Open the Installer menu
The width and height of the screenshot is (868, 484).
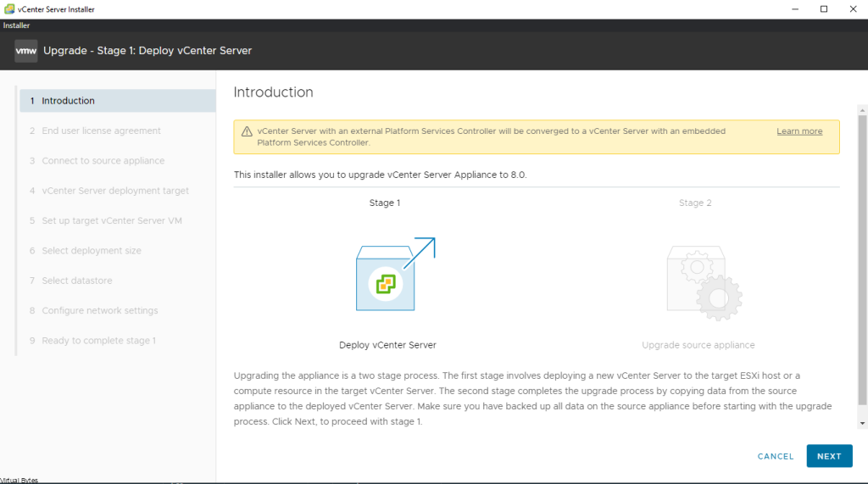tap(17, 25)
